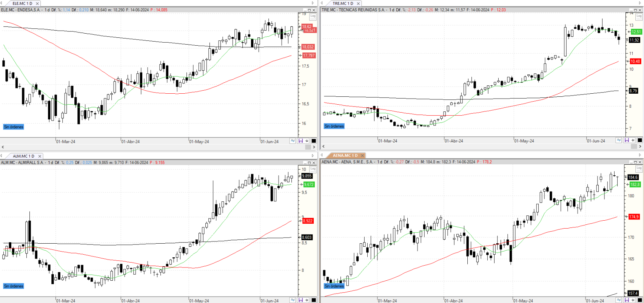Click Sin órdenes button in ALM.MC chart
This screenshot has height=303, width=644.
[x=14, y=286]
